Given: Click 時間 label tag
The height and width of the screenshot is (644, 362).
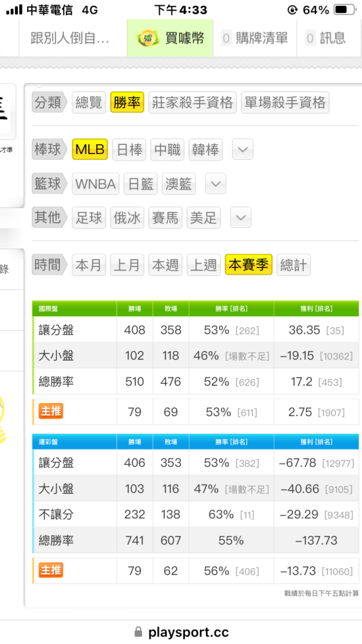Looking at the screenshot, I should [x=48, y=265].
